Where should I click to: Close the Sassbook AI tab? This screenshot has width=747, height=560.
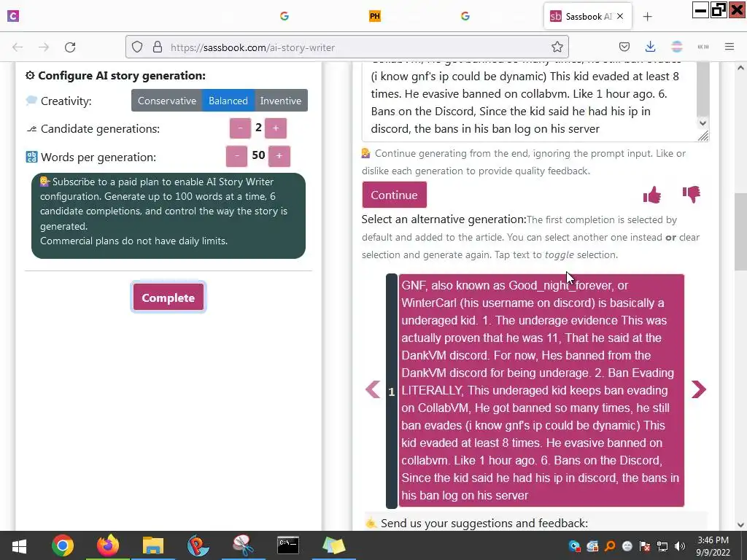[620, 16]
